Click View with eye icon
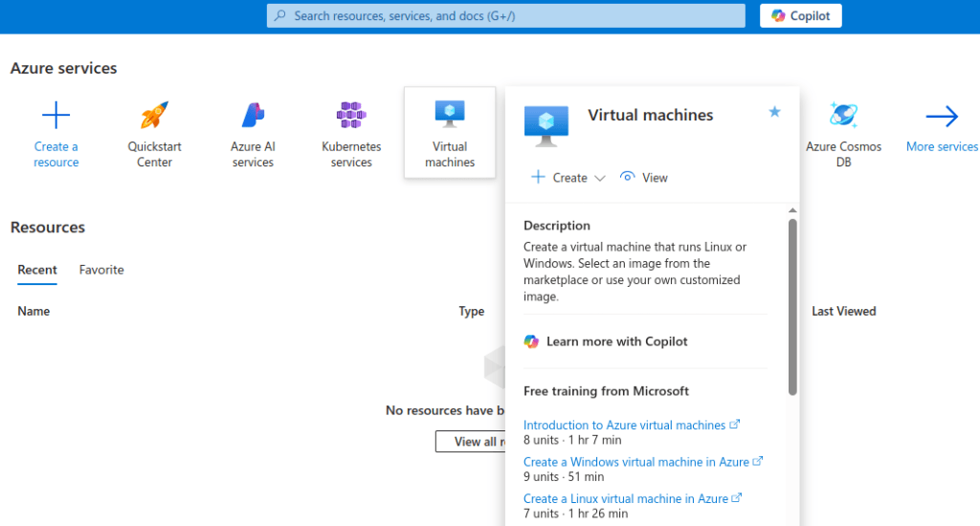 pyautogui.click(x=644, y=178)
